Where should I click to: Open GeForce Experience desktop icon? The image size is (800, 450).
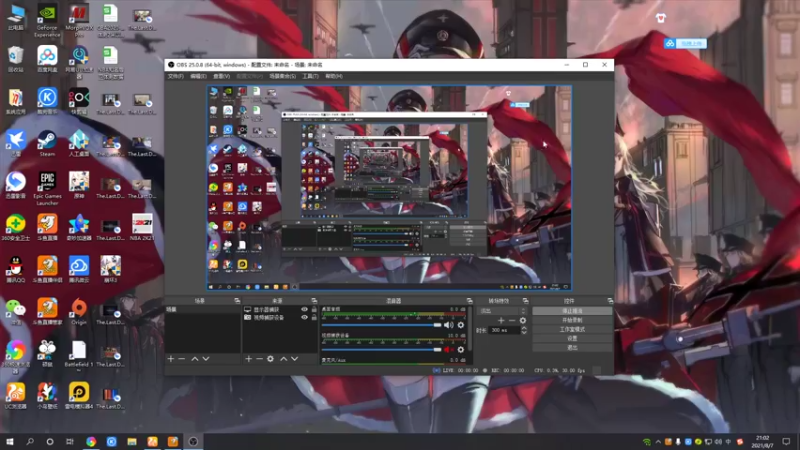pos(47,21)
